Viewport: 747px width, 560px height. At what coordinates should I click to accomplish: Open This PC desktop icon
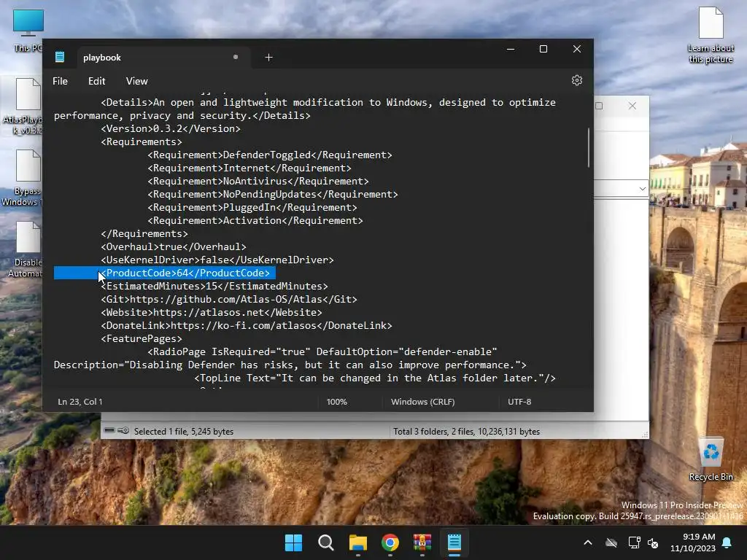pos(28,31)
